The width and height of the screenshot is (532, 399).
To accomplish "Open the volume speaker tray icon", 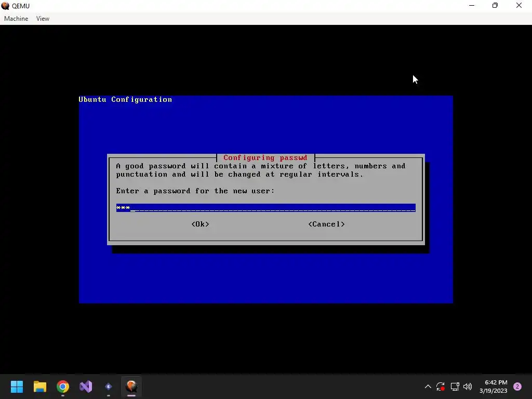I will click(468, 387).
